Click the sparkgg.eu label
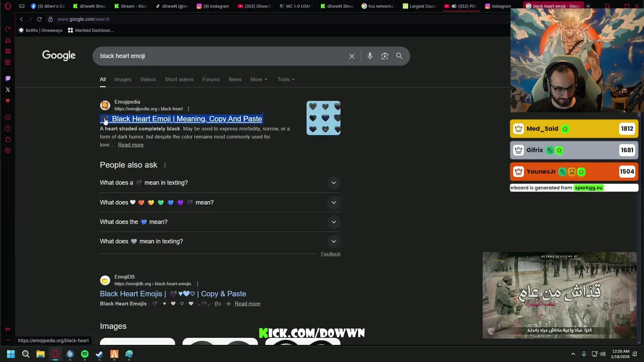644x362 pixels. tap(589, 188)
